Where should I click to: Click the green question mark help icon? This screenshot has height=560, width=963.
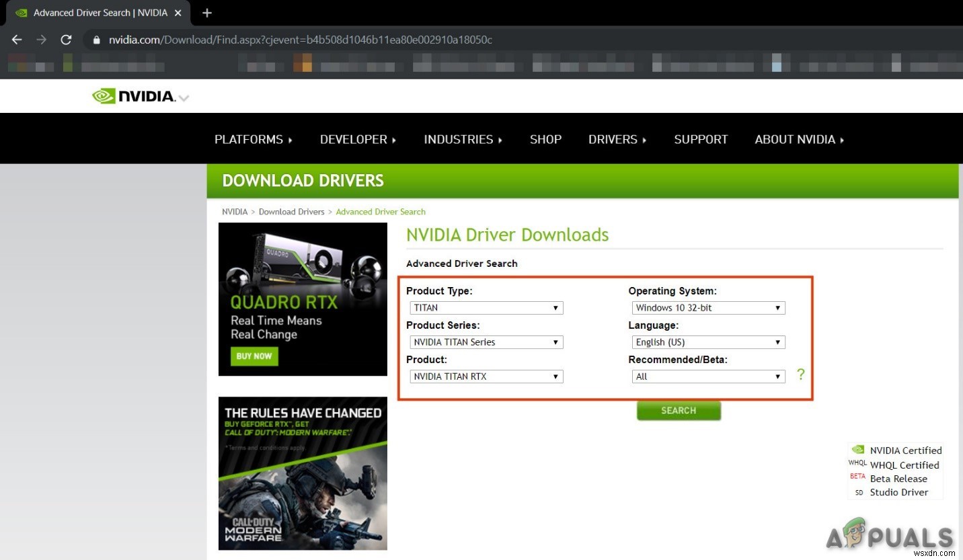(x=801, y=375)
